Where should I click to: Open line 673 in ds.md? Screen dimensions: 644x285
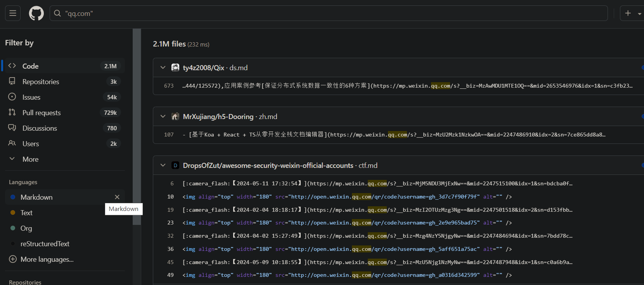[169, 86]
